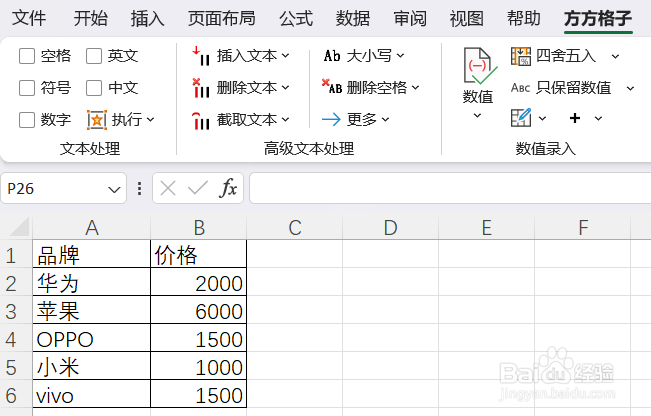Click the 更多 blue arrow icon
Image resolution: width=651 pixels, height=416 pixels.
(x=331, y=120)
